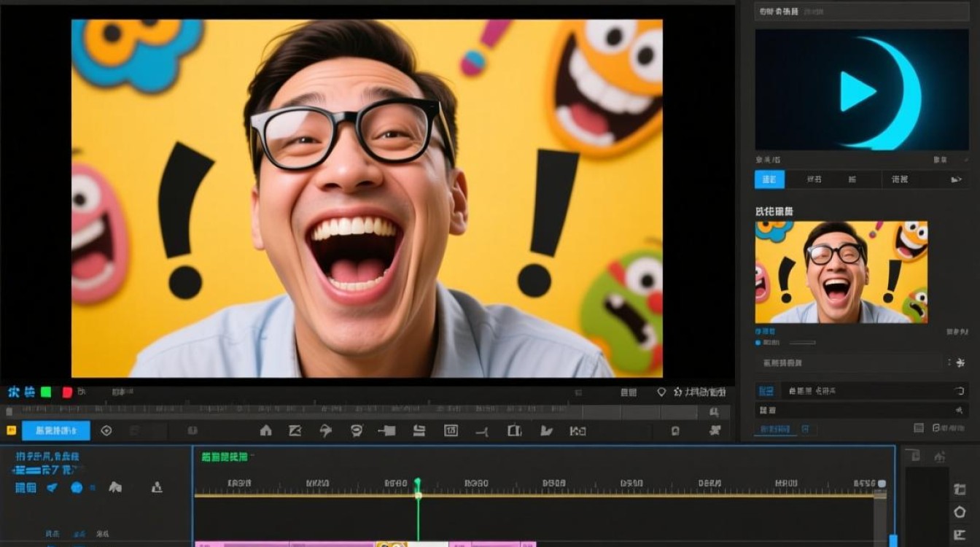Toggle the blue circle button in the track header
The height and width of the screenshot is (547, 980).
click(77, 487)
